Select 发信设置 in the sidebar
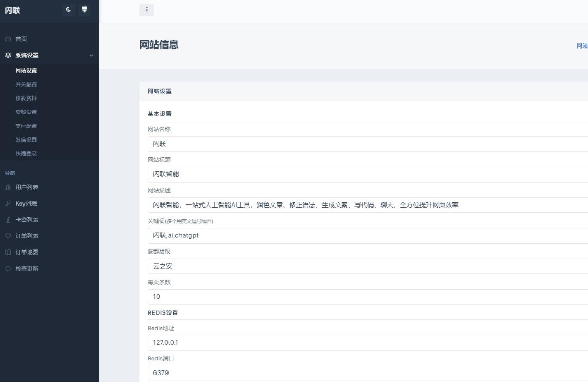The width and height of the screenshot is (588, 385). 26,140
